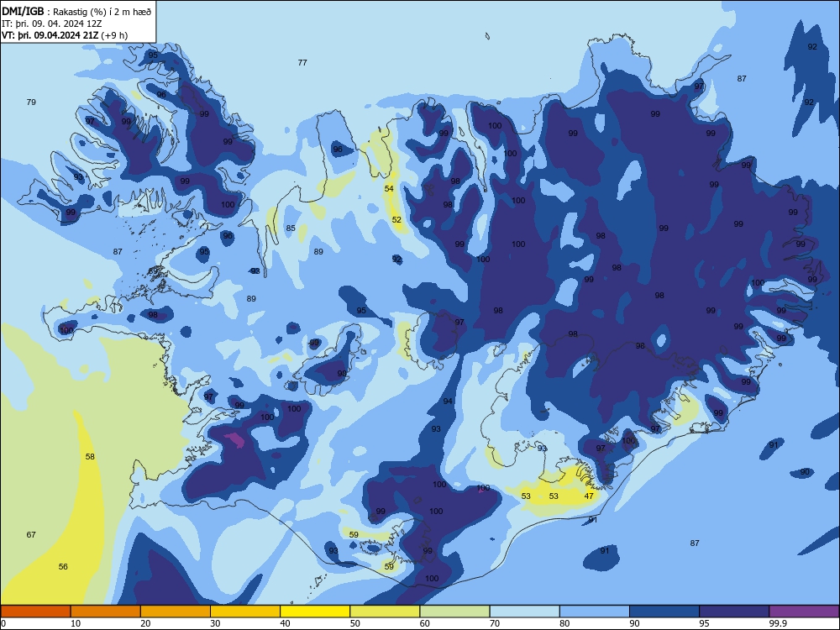
Task: Click the legend scale label '30'
Action: click(215, 623)
